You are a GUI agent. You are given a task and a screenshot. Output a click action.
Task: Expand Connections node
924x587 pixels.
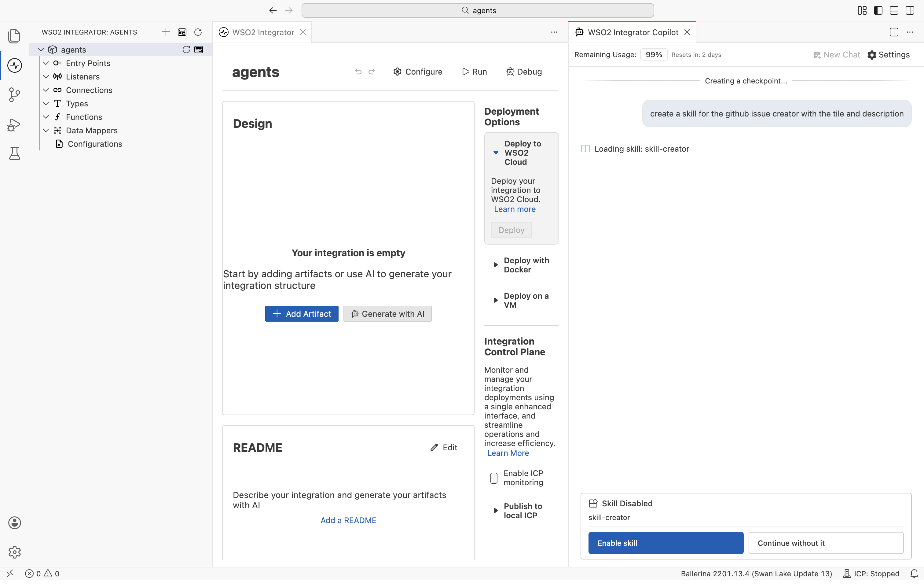point(46,90)
